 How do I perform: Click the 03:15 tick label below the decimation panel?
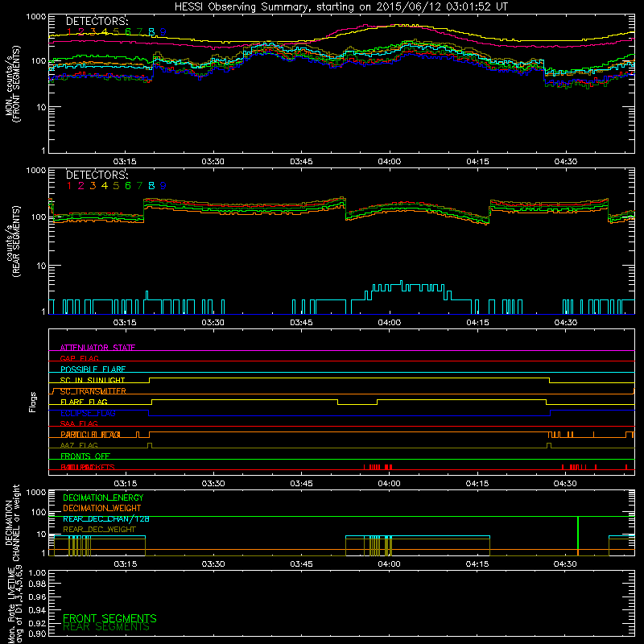click(125, 564)
